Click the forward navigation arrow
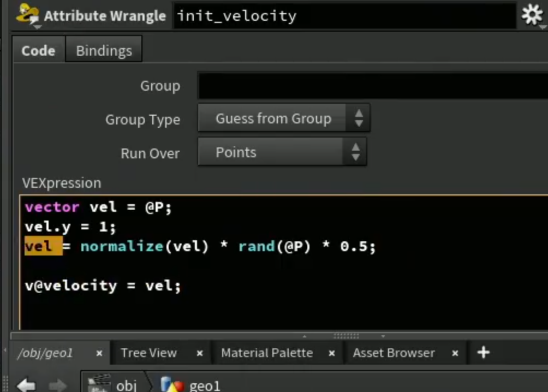Viewport: 548px width, 392px height. 57,385
